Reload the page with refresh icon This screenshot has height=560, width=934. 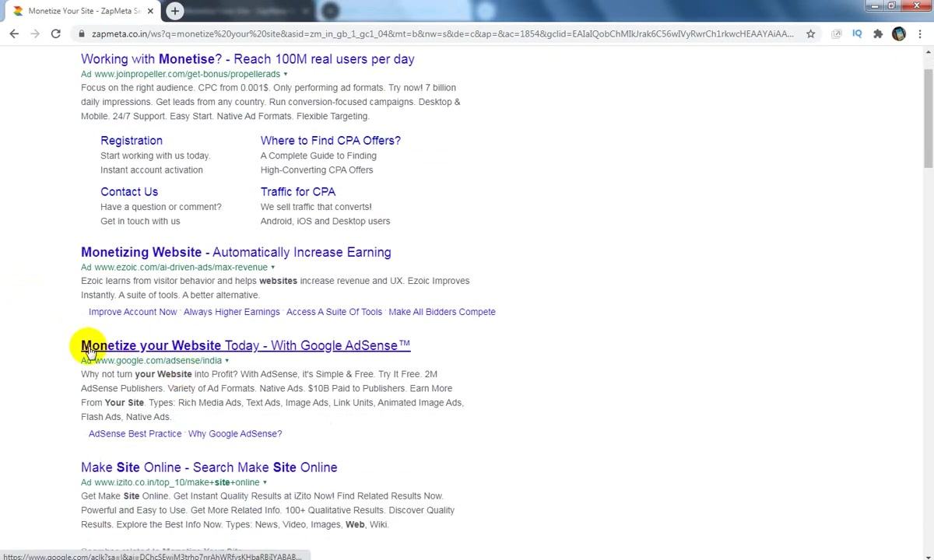click(55, 33)
